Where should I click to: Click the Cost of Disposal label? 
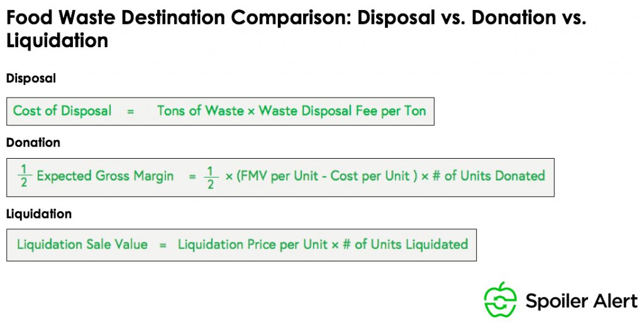pyautogui.click(x=62, y=111)
